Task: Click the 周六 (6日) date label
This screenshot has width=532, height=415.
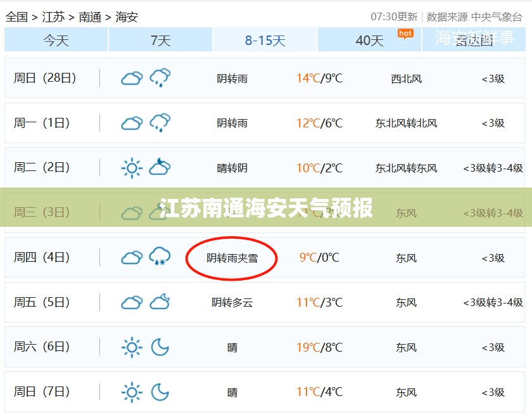Action: tap(42, 347)
